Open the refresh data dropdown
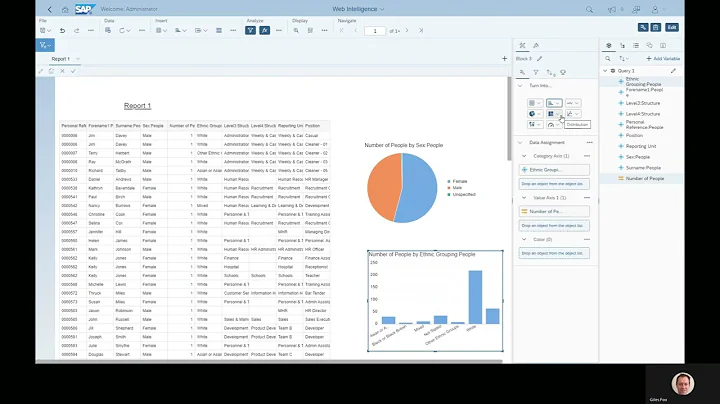Image resolution: width=720 pixels, height=404 pixels. [x=125, y=30]
